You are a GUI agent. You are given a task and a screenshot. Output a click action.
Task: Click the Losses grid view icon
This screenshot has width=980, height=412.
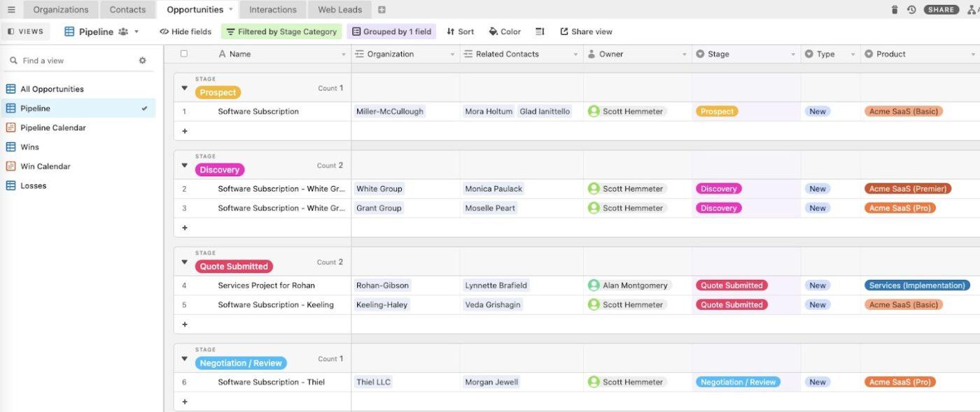(x=10, y=185)
